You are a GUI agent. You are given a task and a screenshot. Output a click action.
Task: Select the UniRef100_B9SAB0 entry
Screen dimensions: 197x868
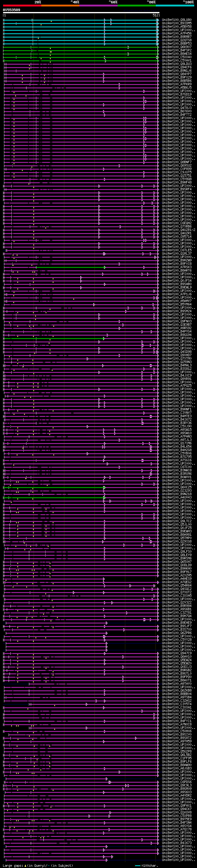[177, 284]
